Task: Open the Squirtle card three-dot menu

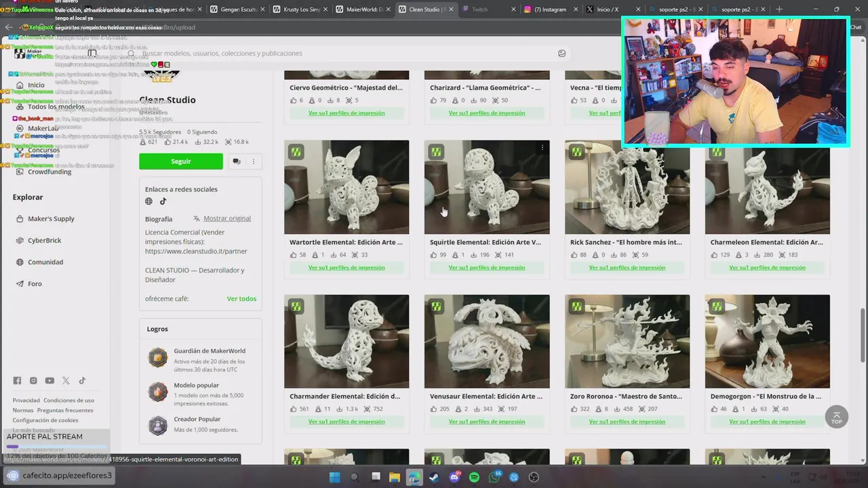Action: [x=542, y=148]
